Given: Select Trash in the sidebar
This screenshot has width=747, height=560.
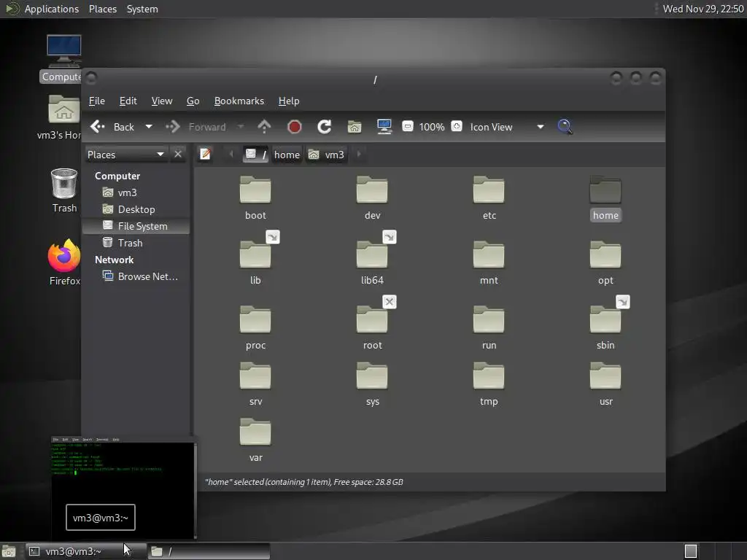Looking at the screenshot, I should [136, 243].
